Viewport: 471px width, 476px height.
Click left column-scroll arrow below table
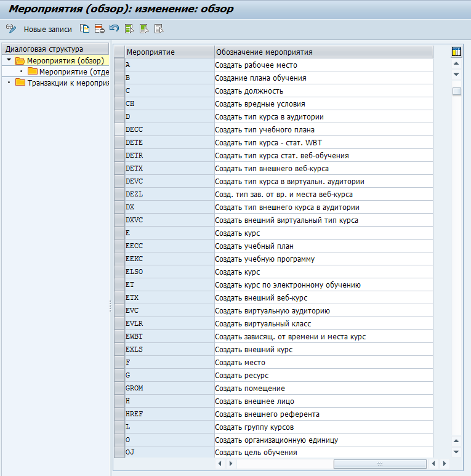pos(220,464)
